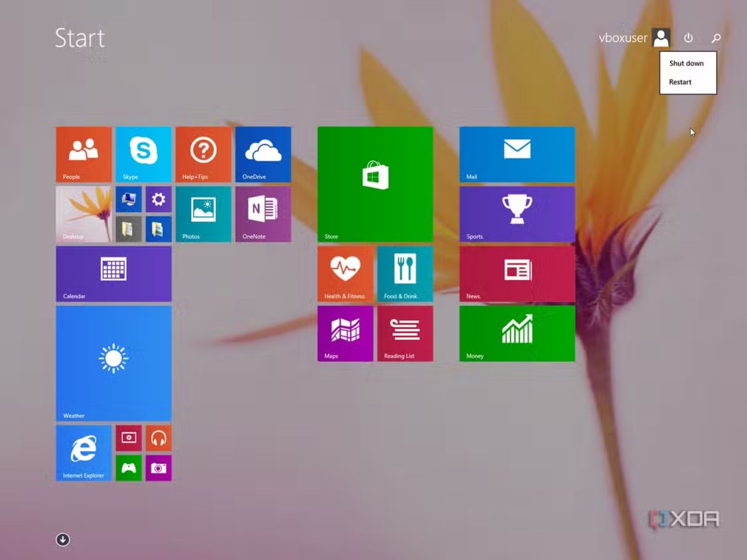
Task: Open the gray file folder small tile
Action: coord(128,229)
